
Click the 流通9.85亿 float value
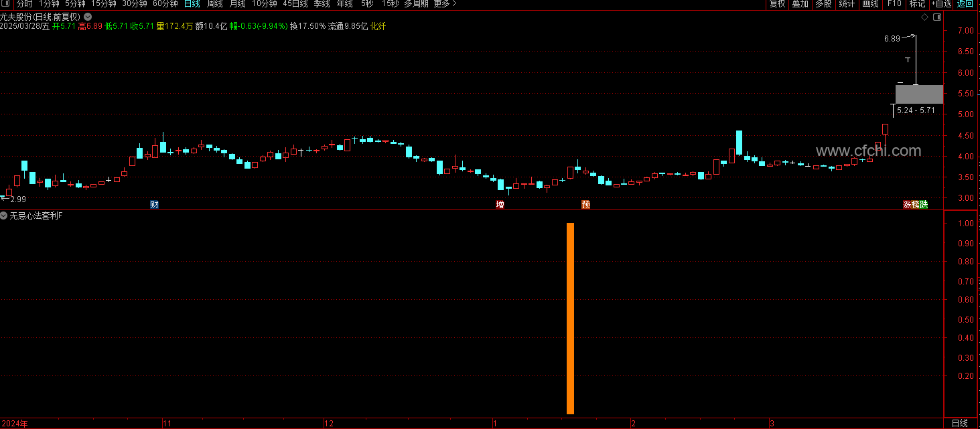[348, 26]
